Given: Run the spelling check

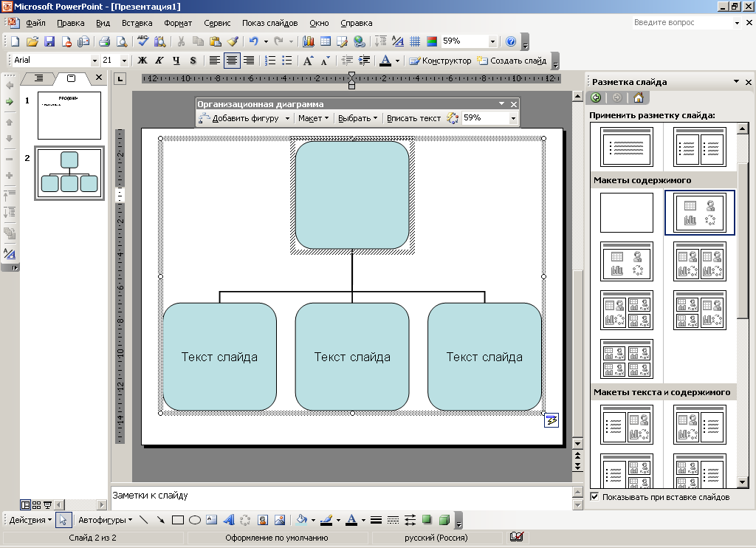Looking at the screenshot, I should [x=142, y=41].
